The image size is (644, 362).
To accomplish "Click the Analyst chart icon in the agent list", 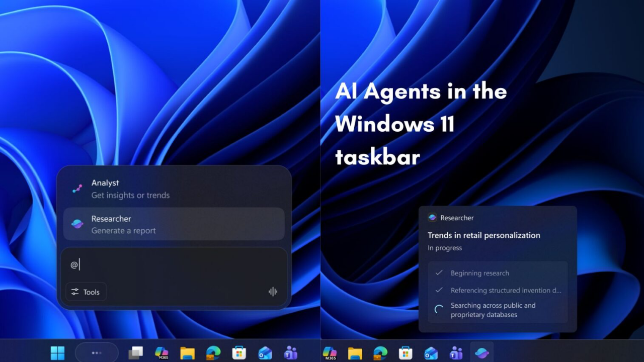I will [77, 189].
